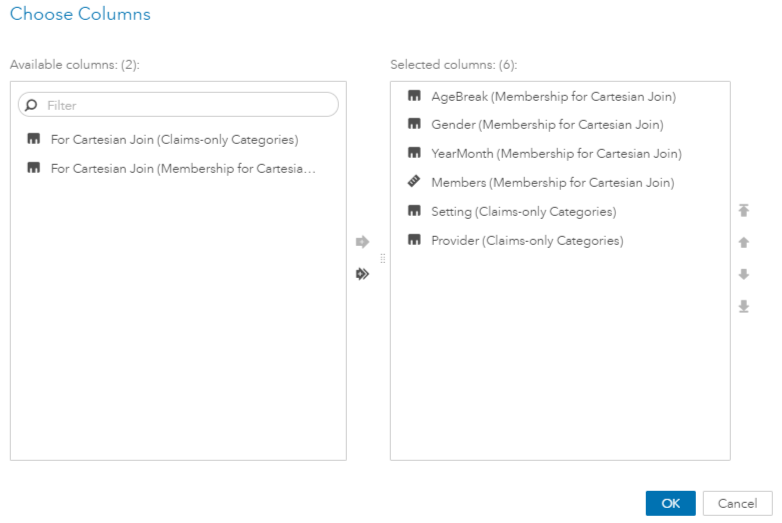Click the add selected column arrow
This screenshot has height=523, width=782.
click(x=362, y=241)
